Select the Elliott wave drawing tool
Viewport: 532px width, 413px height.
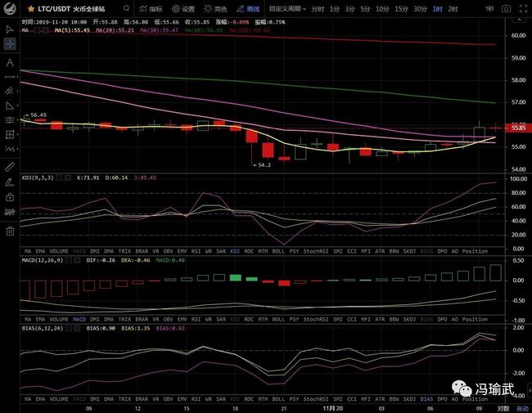(10, 149)
